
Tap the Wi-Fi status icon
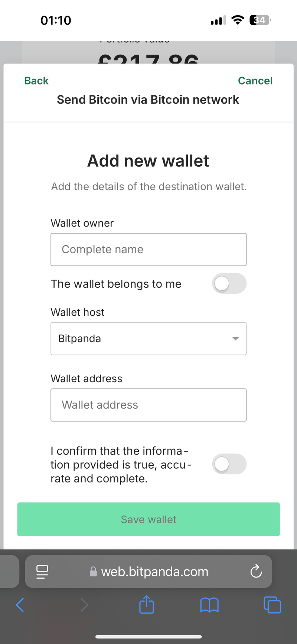pyautogui.click(x=238, y=20)
